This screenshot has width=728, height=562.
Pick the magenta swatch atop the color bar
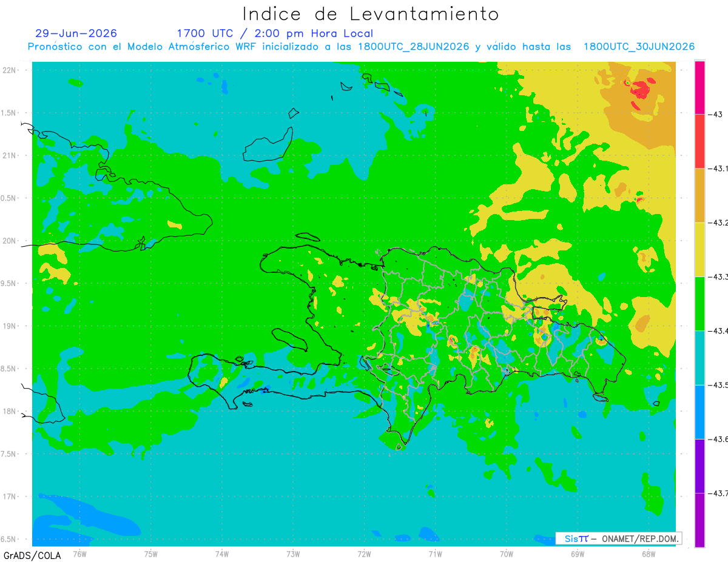[x=699, y=87]
